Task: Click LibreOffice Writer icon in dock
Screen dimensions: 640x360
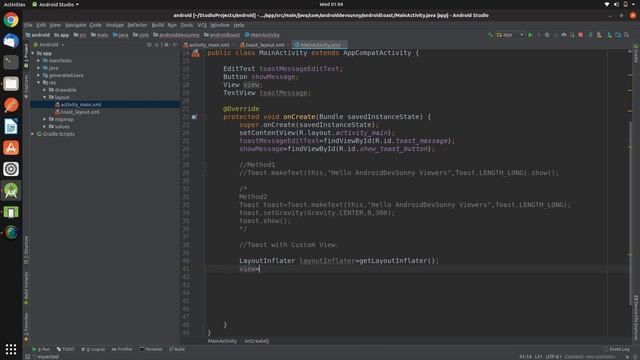Action: coord(11,126)
